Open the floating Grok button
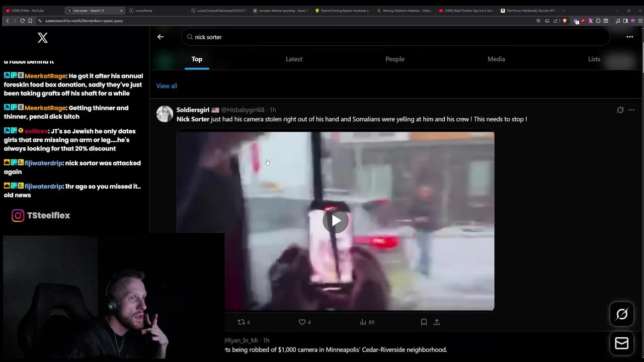This screenshot has height=362, width=644. click(x=622, y=314)
